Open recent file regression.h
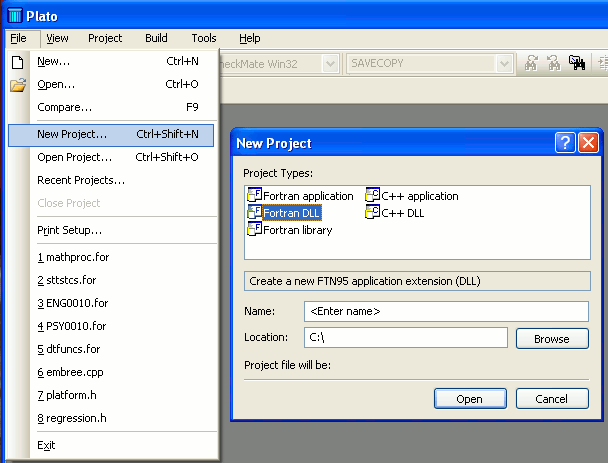Screen dimensions: 608x463 click(x=111, y=418)
